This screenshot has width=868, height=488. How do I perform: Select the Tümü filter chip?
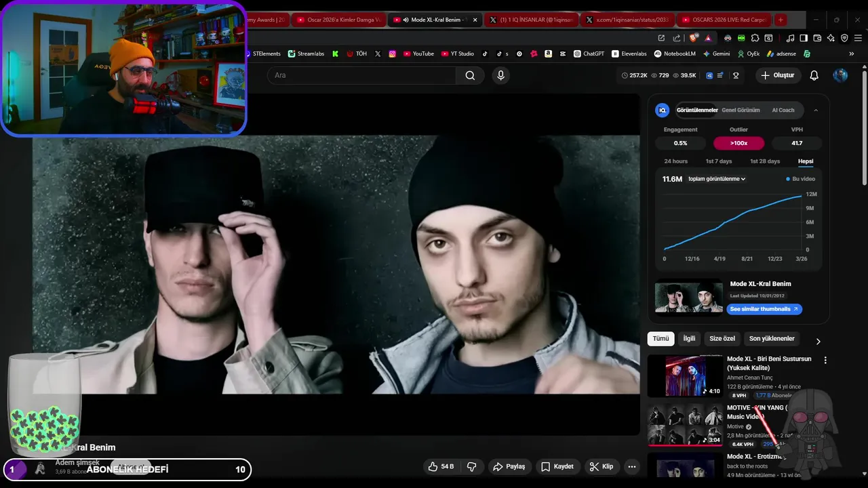point(660,338)
